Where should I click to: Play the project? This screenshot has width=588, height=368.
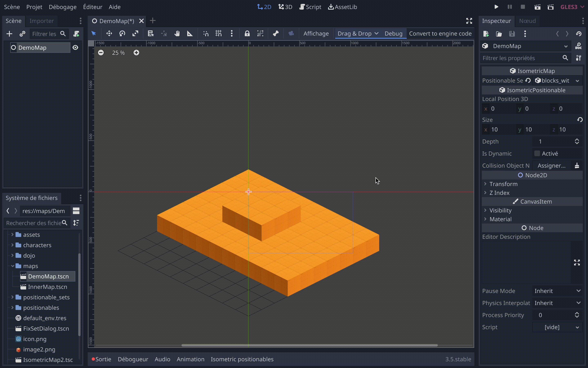pos(496,7)
